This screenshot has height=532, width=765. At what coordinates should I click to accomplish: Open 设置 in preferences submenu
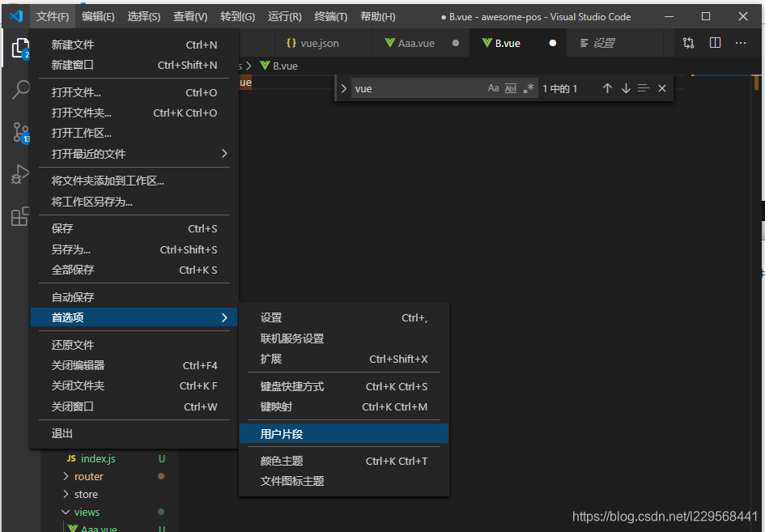344,317
